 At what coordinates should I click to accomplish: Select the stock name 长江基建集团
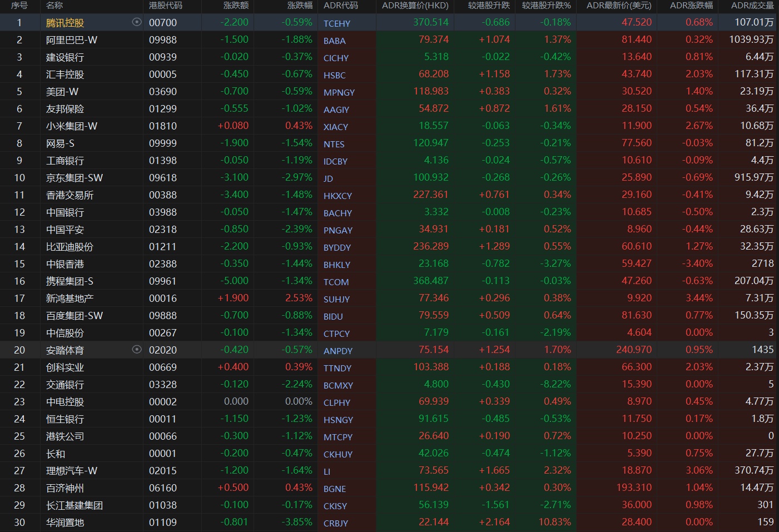(75, 505)
